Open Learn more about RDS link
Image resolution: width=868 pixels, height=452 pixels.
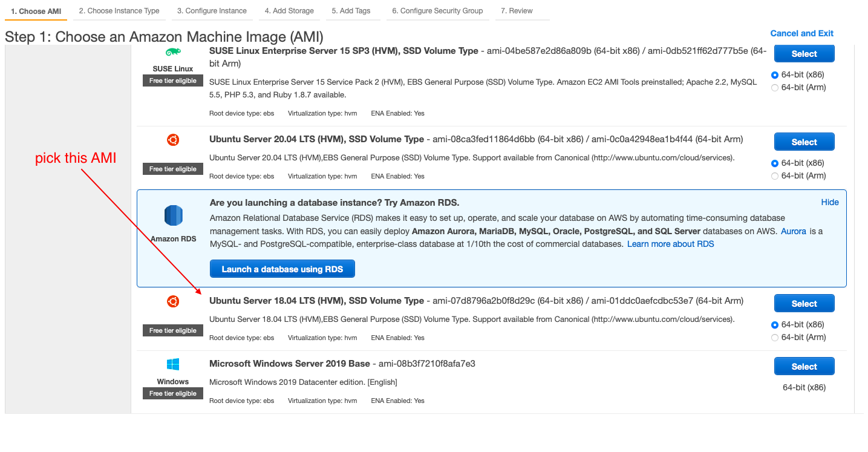point(670,244)
